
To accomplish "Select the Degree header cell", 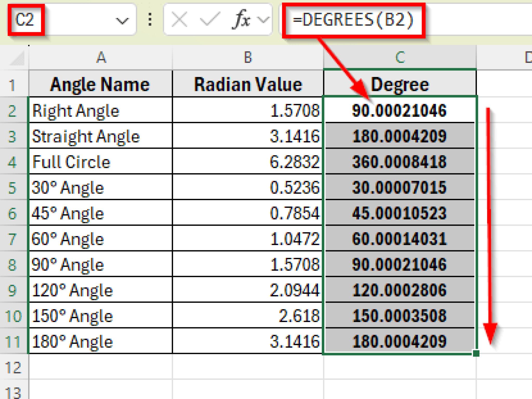I will coord(400,84).
